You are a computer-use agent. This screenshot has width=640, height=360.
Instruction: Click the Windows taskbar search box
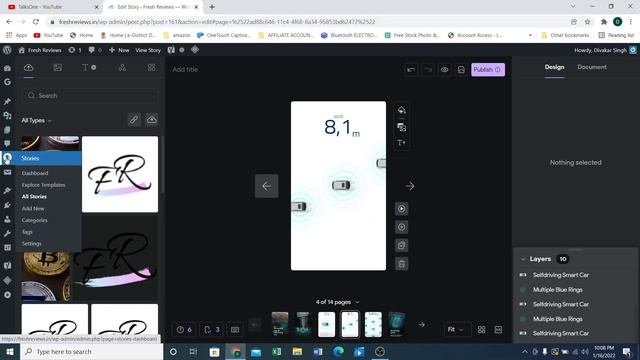[91, 351]
